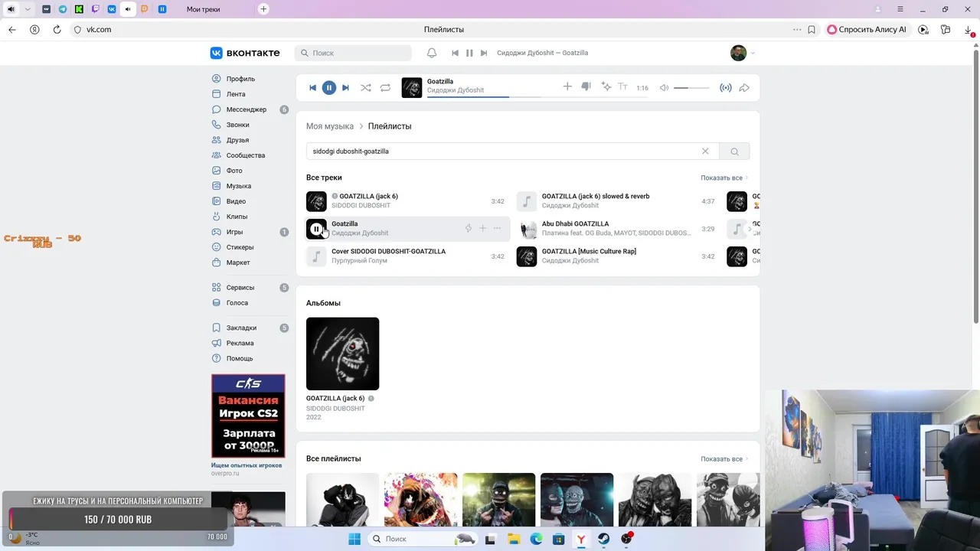Play GOATZILLA (jack 6) slowed & reverb

[x=526, y=201]
